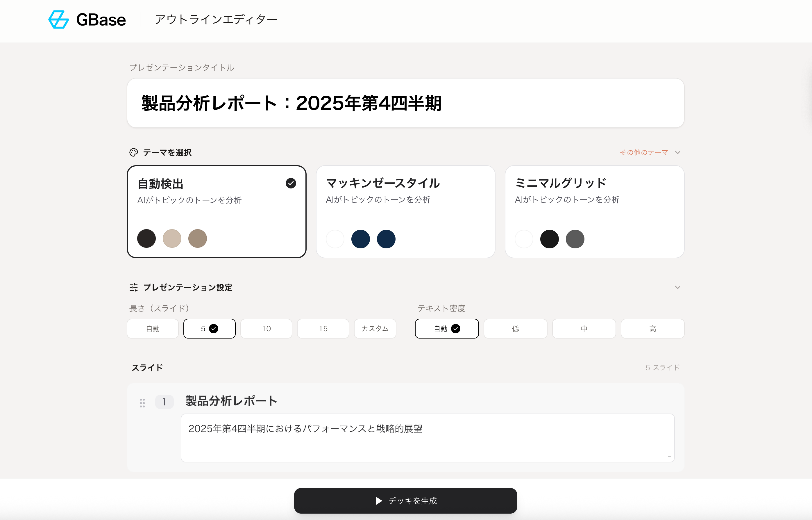
Task: Click the sliders icon beside プレゼンテーション設定
Action: coord(134,287)
